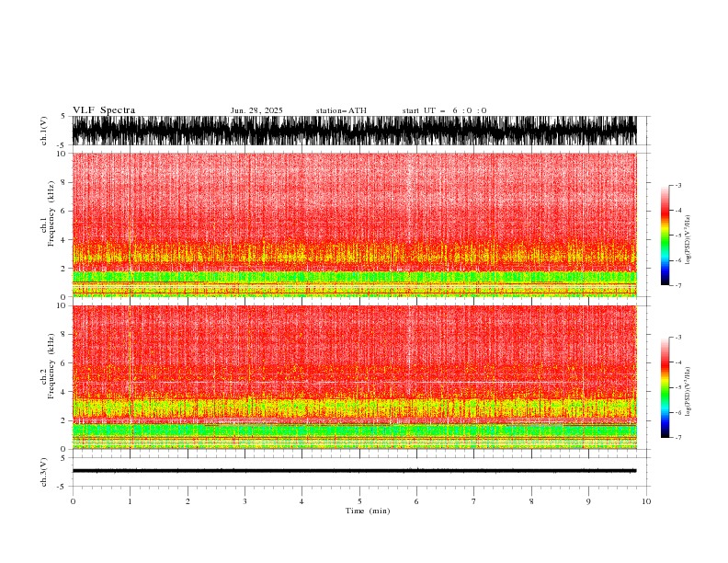This screenshot has height=563, width=728.
Task: Click inside the ch.1 spectrogram panel
Action: tap(354, 224)
